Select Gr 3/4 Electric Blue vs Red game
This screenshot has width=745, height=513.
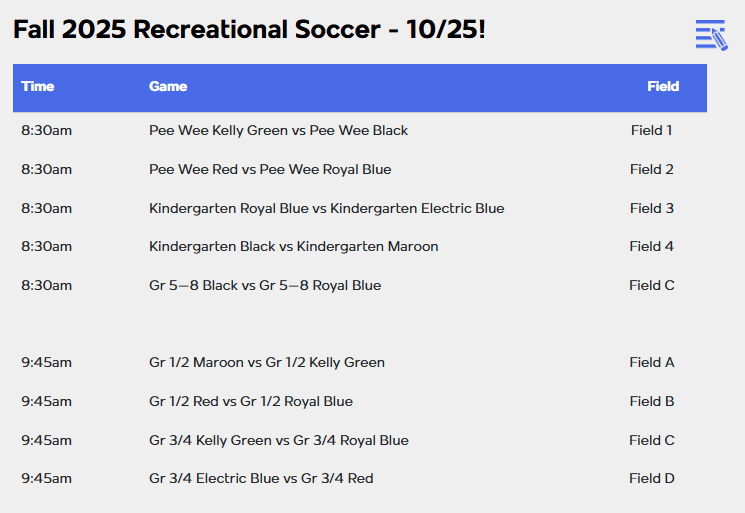261,479
